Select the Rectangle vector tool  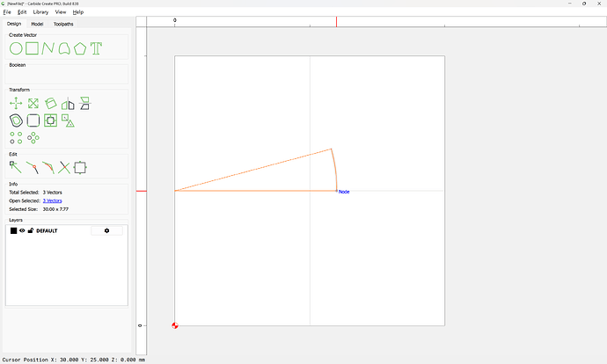[32, 48]
